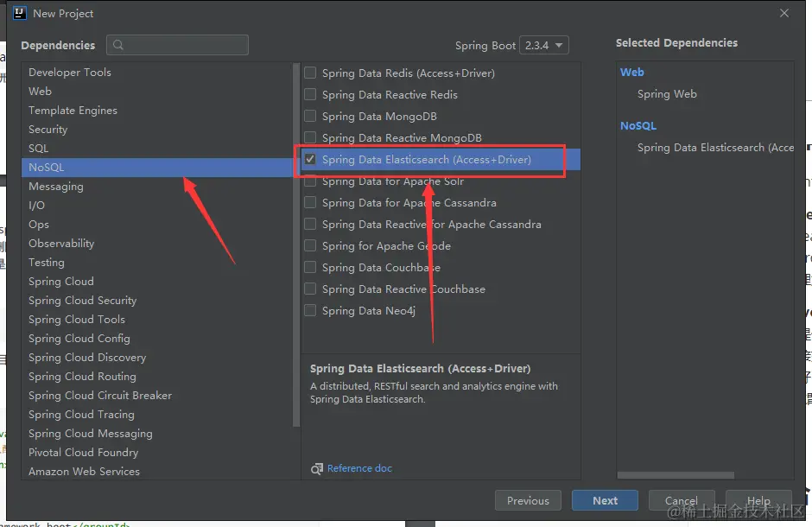The image size is (812, 527).
Task: Select the SQL category
Action: pos(157,149)
